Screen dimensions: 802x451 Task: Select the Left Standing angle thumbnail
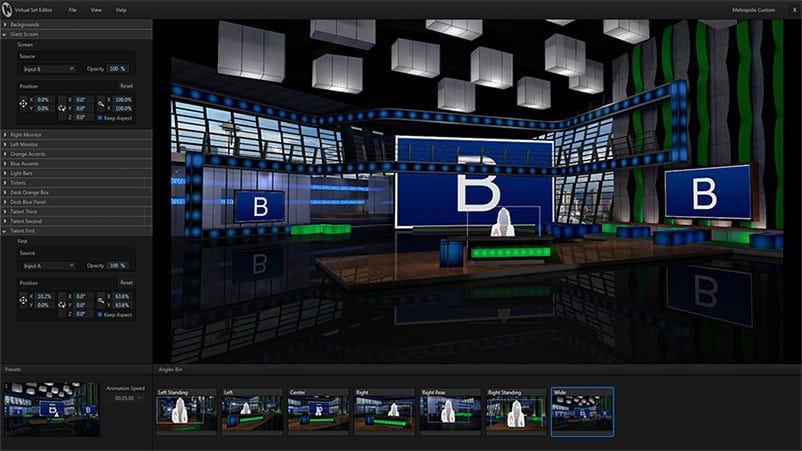[x=186, y=412]
